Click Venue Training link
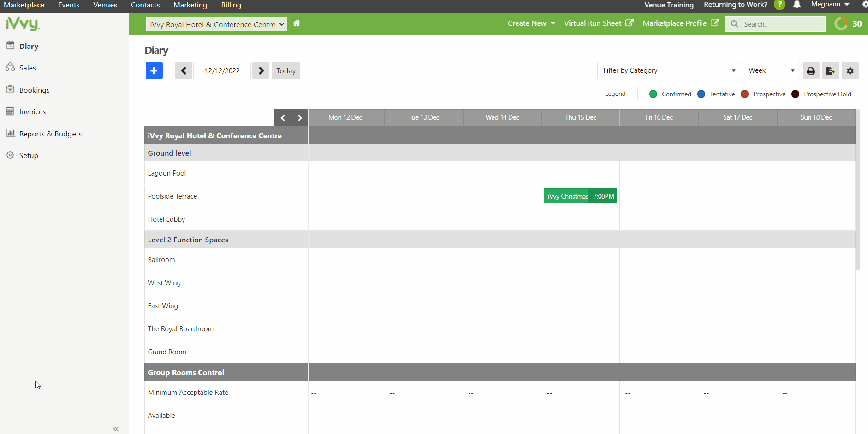The image size is (868, 434). 669,5
